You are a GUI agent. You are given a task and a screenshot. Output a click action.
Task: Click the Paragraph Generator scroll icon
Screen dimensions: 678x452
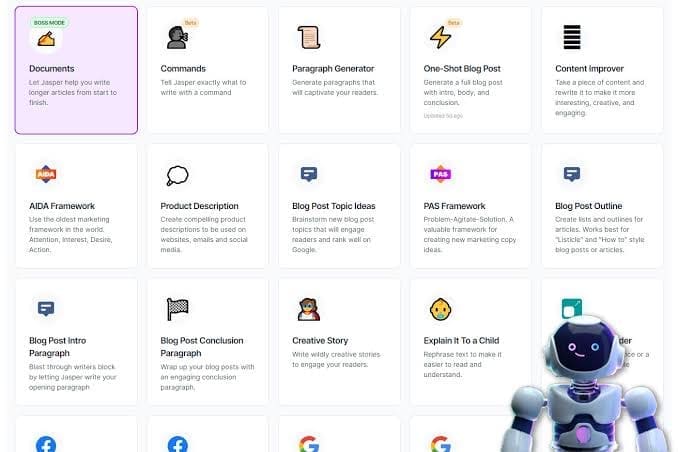click(309, 38)
